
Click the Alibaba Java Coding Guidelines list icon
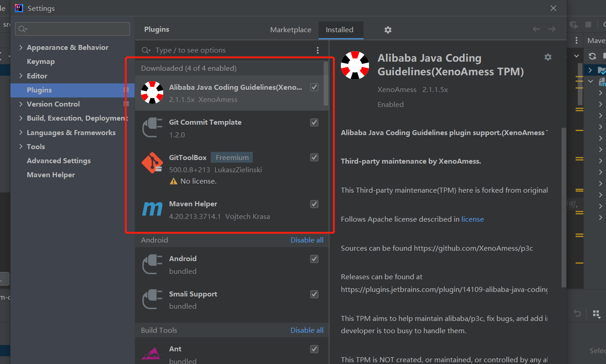click(152, 93)
